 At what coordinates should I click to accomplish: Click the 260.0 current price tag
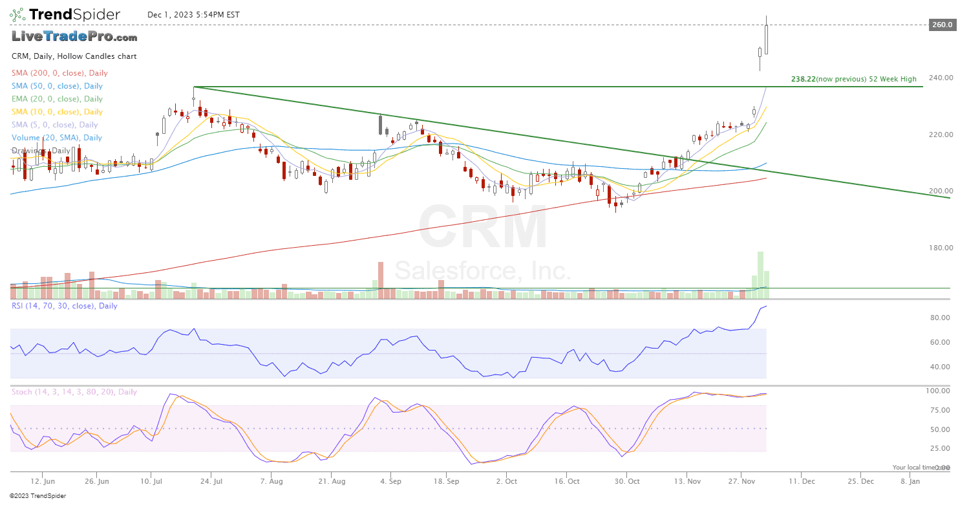coord(942,25)
